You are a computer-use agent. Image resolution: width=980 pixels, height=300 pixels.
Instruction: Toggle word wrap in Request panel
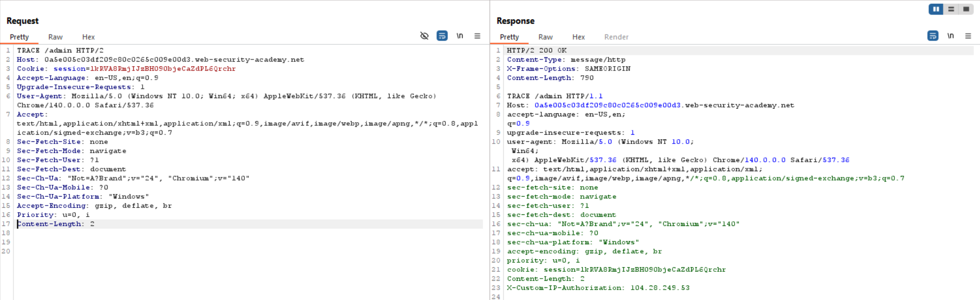click(x=442, y=36)
